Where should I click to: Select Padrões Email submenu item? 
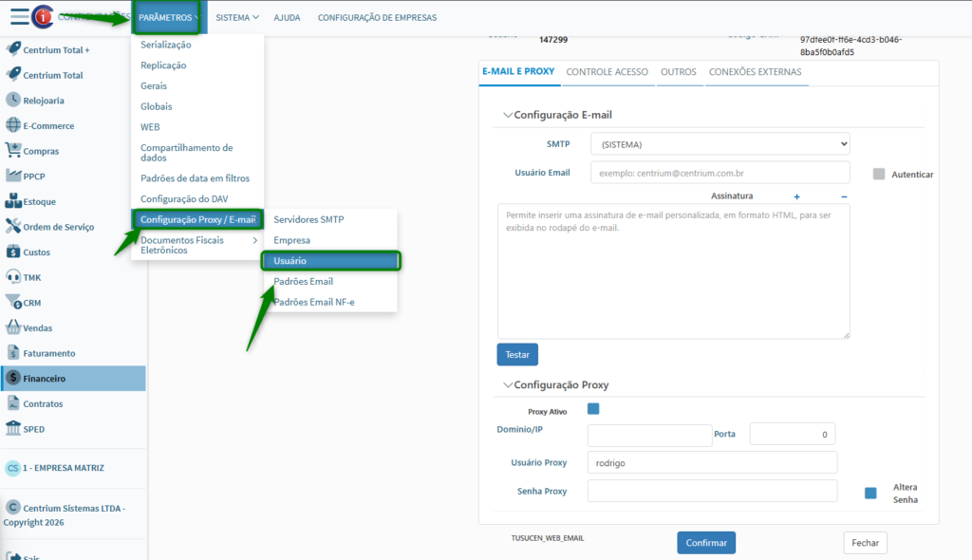[x=303, y=282]
